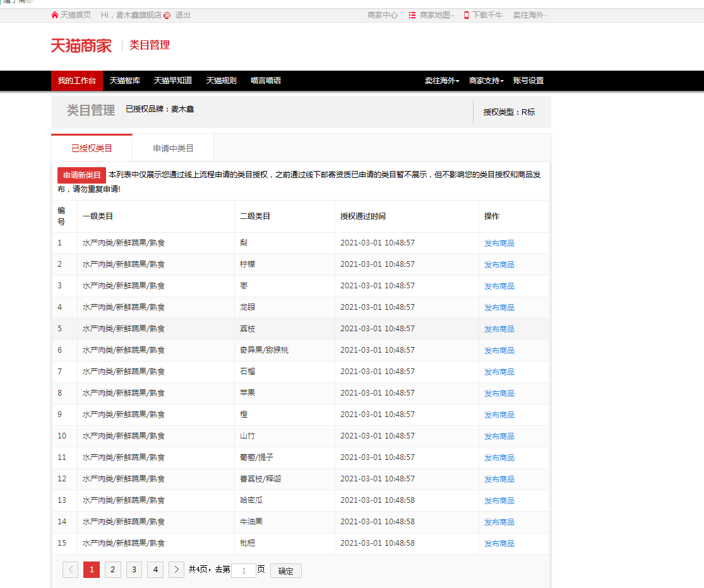704x588 pixels.
Task: Click 发布商品 for 柠檬 row
Action: (x=499, y=264)
